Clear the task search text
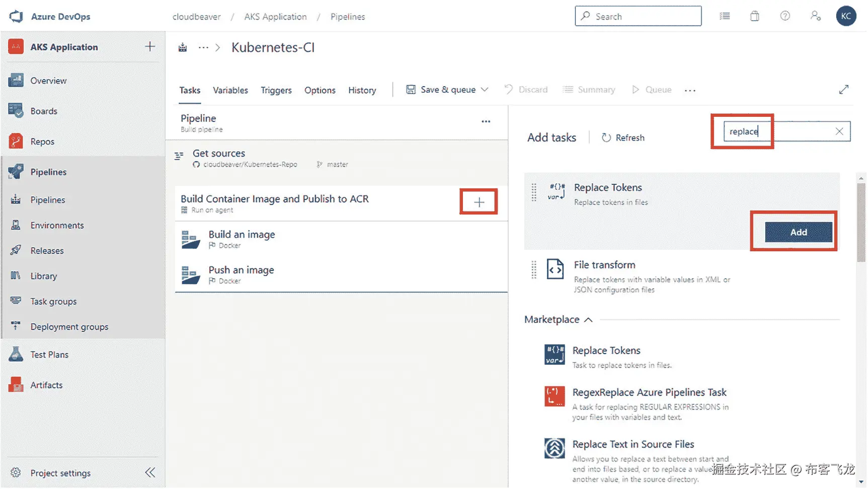Viewport: 868px width, 489px height. [x=839, y=131]
